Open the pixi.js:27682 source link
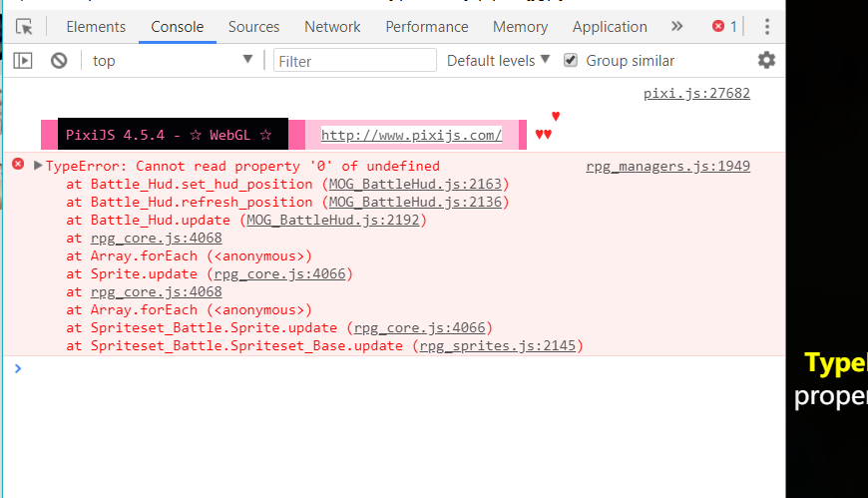The image size is (868, 498). click(696, 93)
